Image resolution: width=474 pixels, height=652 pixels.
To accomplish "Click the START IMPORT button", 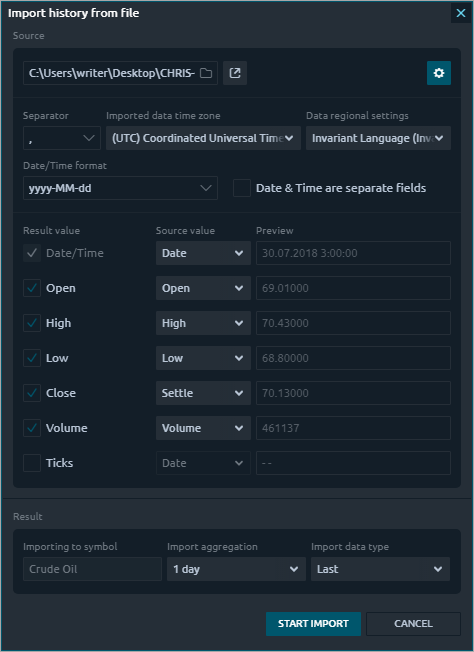I will pos(314,624).
